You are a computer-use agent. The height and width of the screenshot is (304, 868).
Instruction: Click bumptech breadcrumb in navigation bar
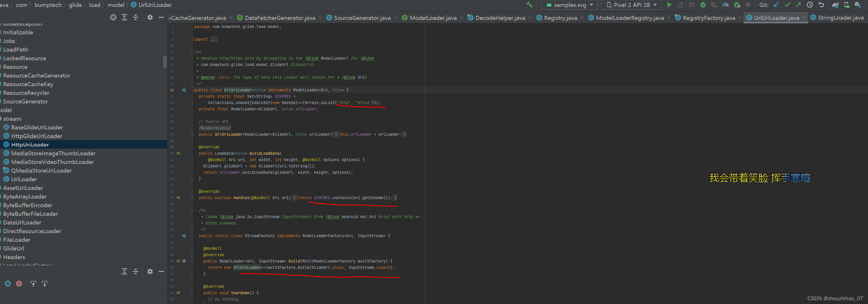click(x=48, y=5)
